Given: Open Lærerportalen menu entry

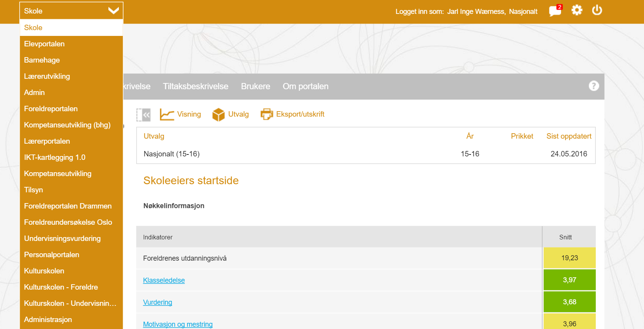Looking at the screenshot, I should click(x=71, y=141).
